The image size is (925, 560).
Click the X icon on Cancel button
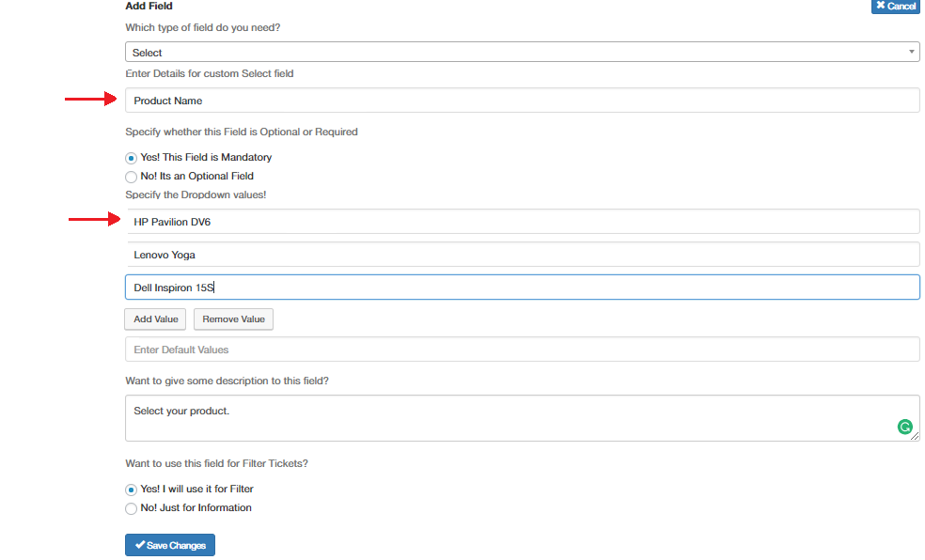880,6
